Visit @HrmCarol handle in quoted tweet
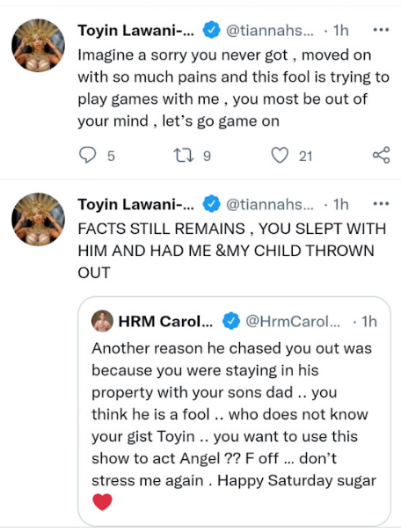 click(293, 321)
